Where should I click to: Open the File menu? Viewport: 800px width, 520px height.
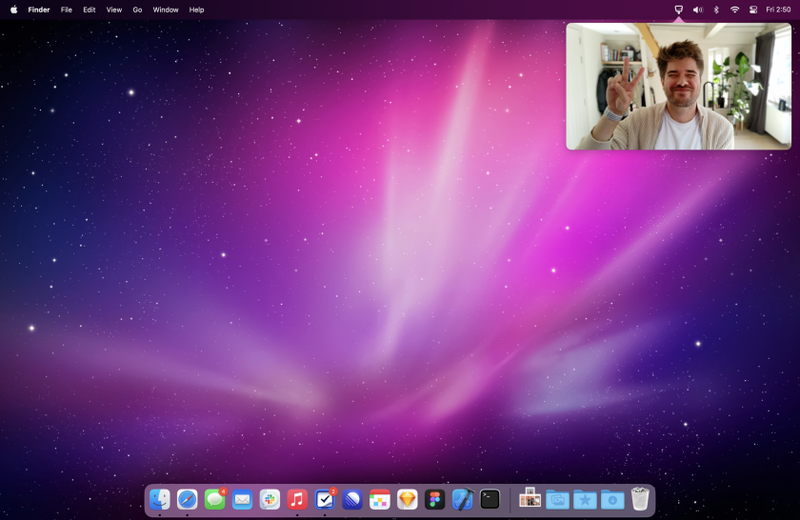66,10
